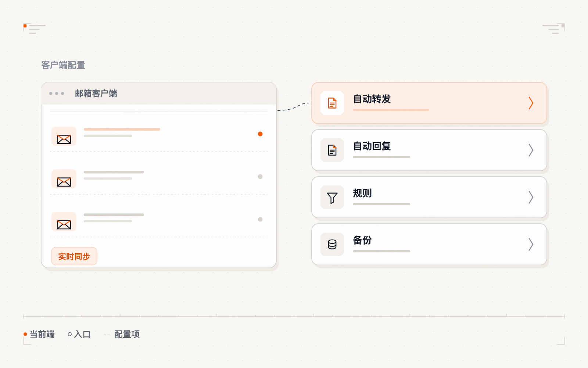Open the first envelope icon with orange dot
This screenshot has height=368, width=588.
coord(64,136)
